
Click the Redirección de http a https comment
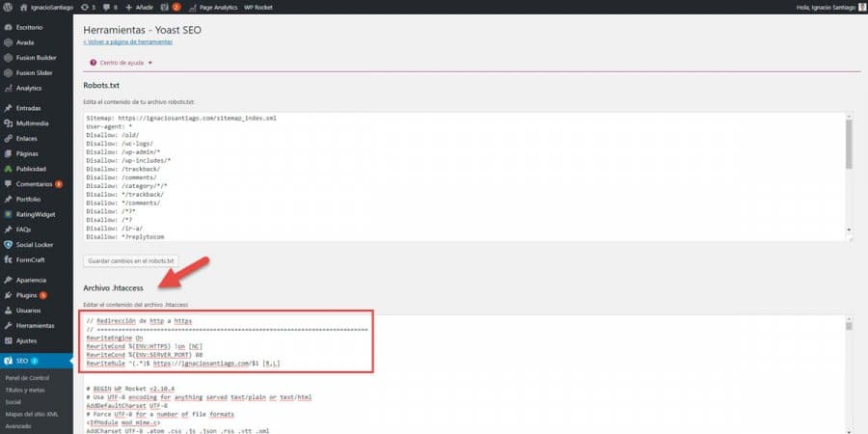tap(140, 320)
